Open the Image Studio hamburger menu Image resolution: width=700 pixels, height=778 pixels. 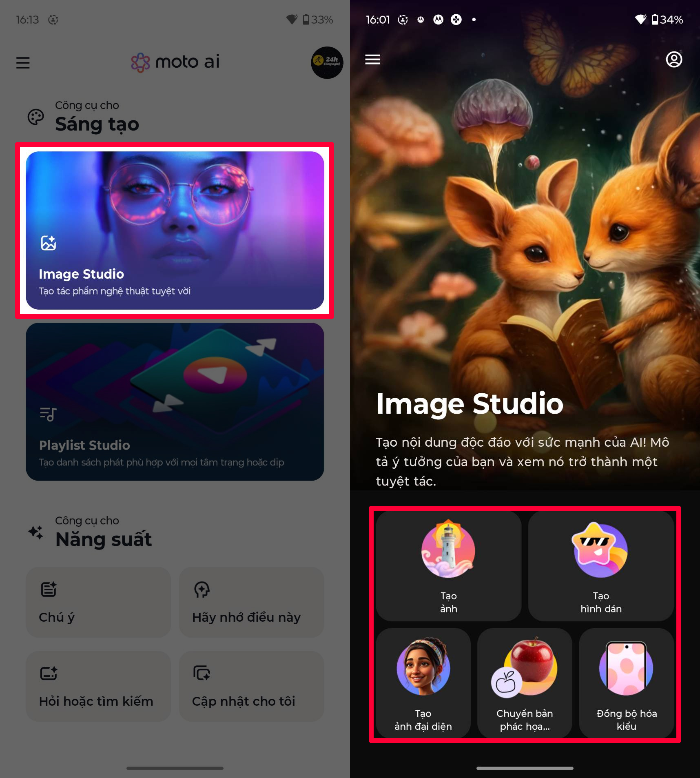[372, 60]
